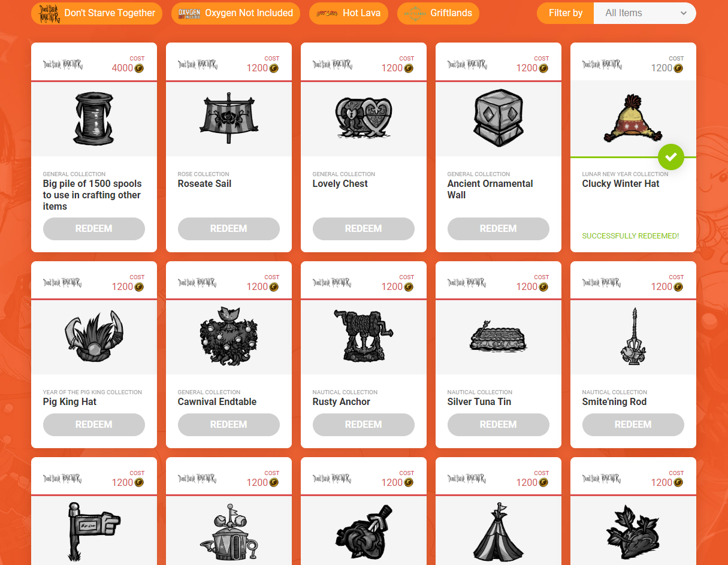The height and width of the screenshot is (565, 728).
Task: Click the Ancient Ornamental Wall image
Action: pyautogui.click(x=499, y=119)
